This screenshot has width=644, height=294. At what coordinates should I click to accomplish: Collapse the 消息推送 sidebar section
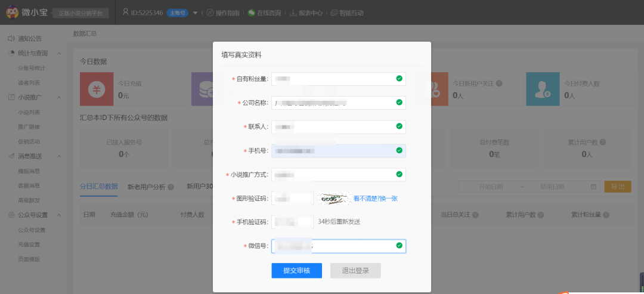pos(58,156)
